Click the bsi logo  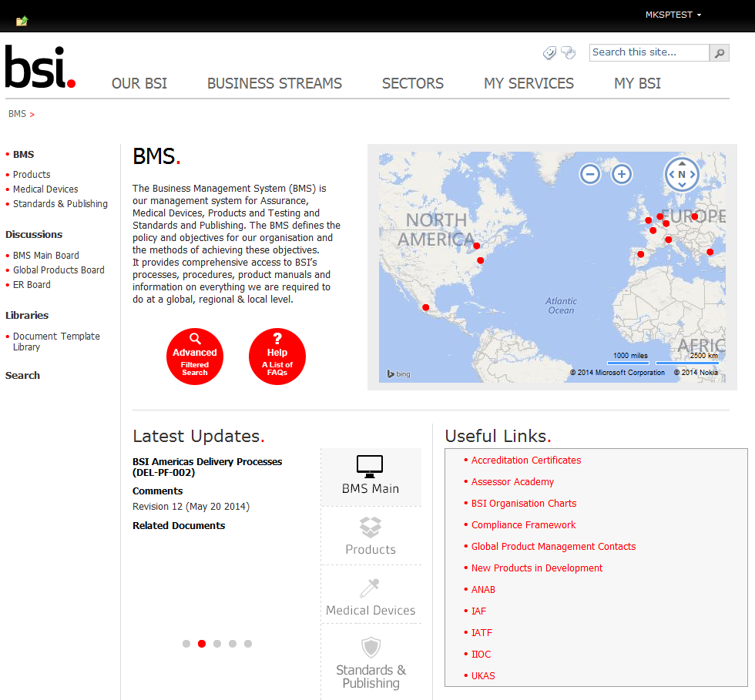coord(40,68)
